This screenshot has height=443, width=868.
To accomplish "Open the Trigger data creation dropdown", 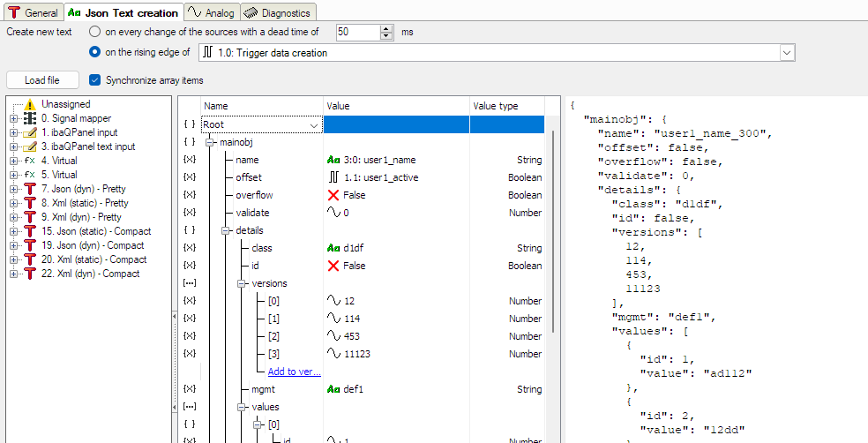I will (x=786, y=53).
